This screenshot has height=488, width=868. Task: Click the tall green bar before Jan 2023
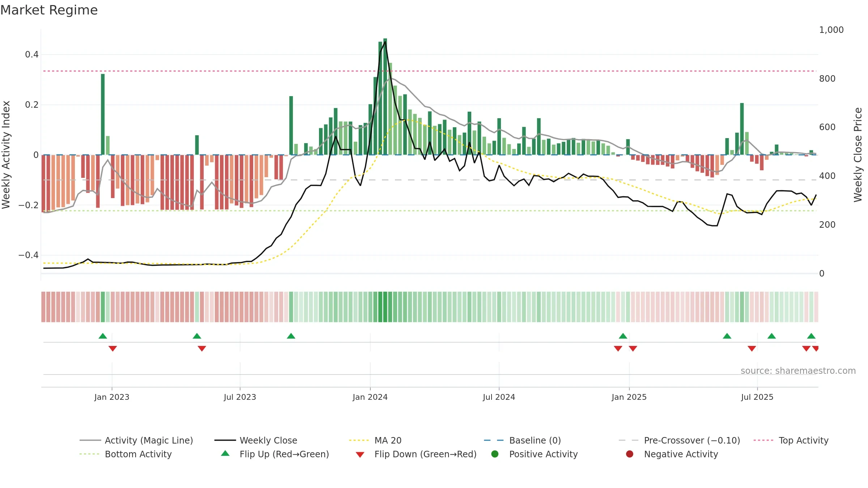(103, 114)
